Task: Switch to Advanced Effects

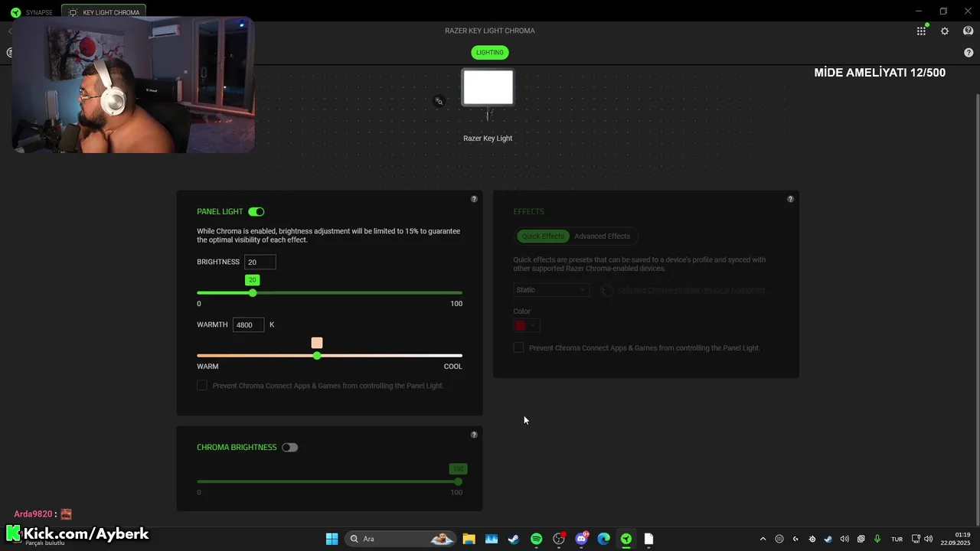Action: pyautogui.click(x=603, y=236)
